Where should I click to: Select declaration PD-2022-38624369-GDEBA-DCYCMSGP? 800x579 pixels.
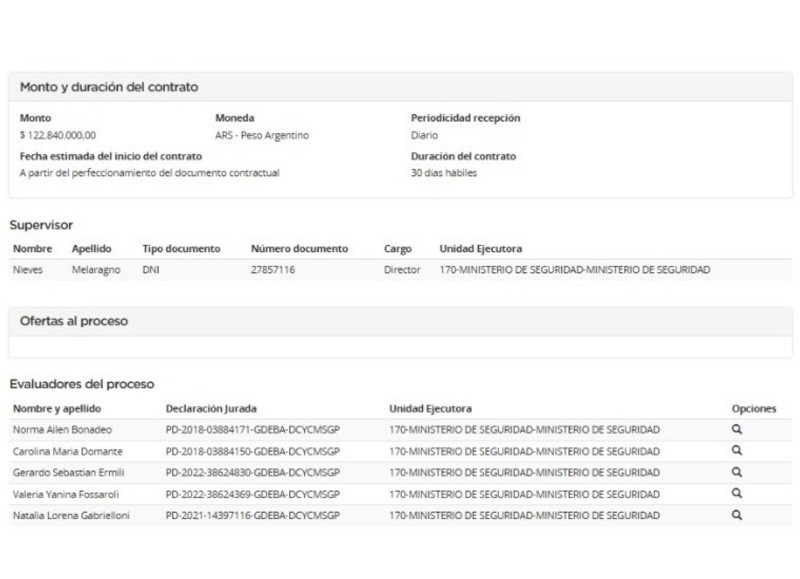click(x=253, y=494)
